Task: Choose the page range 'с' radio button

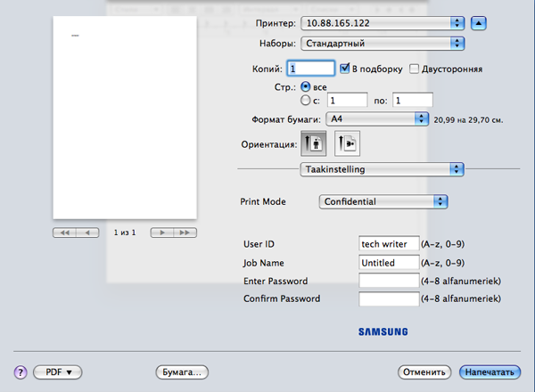Action: 306,101
